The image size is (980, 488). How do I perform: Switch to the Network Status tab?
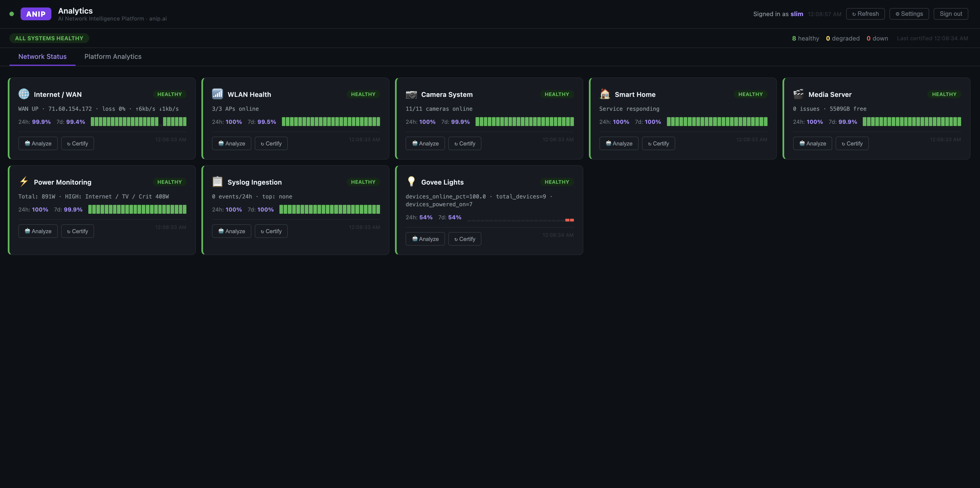pos(42,57)
